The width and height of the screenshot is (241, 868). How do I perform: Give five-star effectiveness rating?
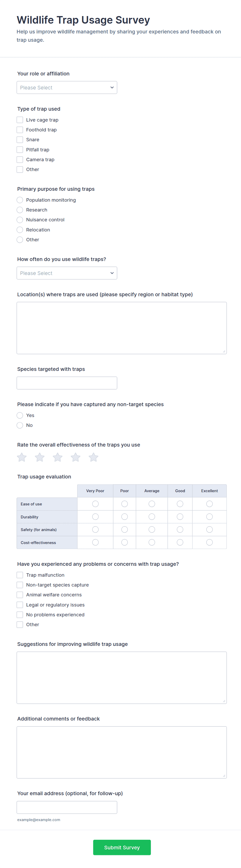coord(93,457)
